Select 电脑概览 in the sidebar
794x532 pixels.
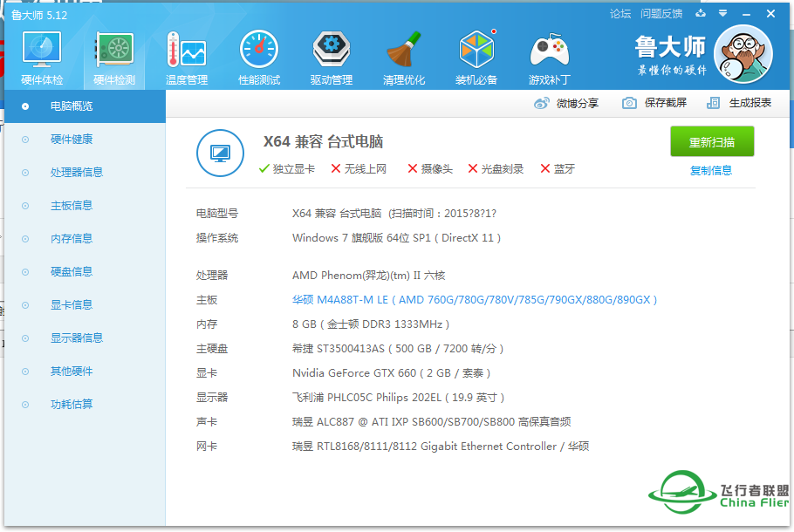[x=85, y=106]
